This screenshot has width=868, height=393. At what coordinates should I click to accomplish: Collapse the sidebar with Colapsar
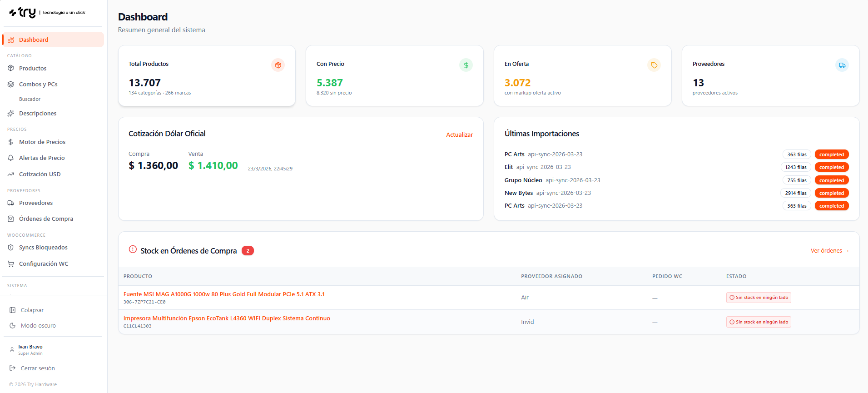click(x=32, y=310)
